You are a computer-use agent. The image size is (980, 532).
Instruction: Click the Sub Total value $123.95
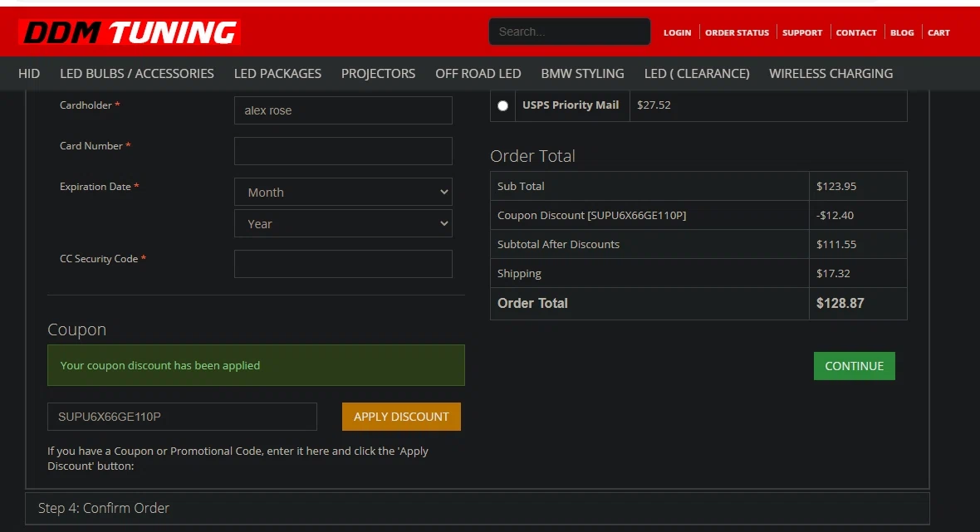click(836, 186)
